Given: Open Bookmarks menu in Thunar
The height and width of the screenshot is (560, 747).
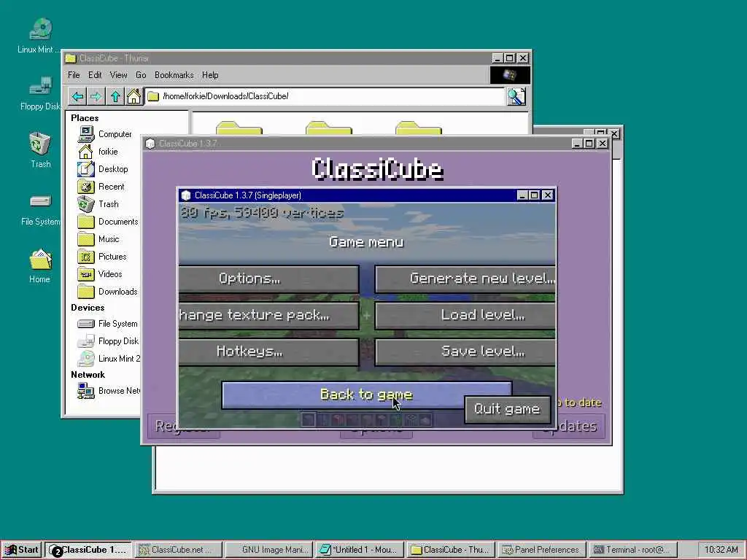Looking at the screenshot, I should [x=174, y=75].
